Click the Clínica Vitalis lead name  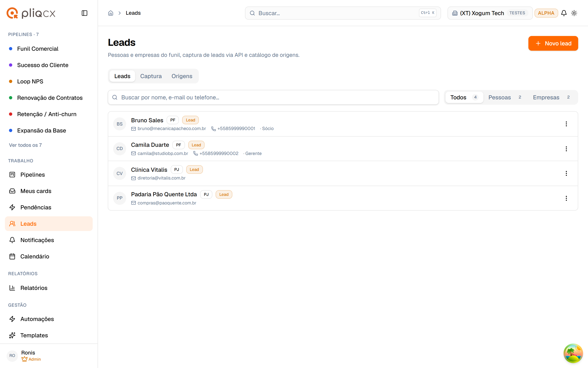click(149, 170)
